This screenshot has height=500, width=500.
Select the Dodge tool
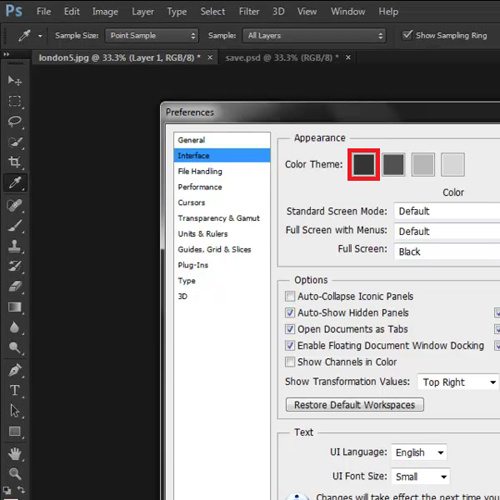15,348
